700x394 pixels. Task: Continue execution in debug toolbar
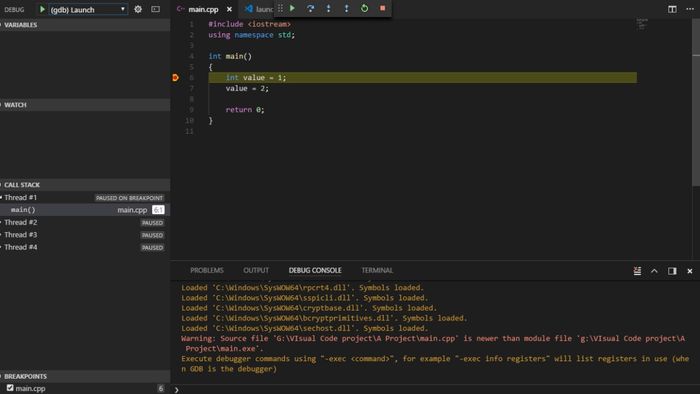(x=292, y=8)
